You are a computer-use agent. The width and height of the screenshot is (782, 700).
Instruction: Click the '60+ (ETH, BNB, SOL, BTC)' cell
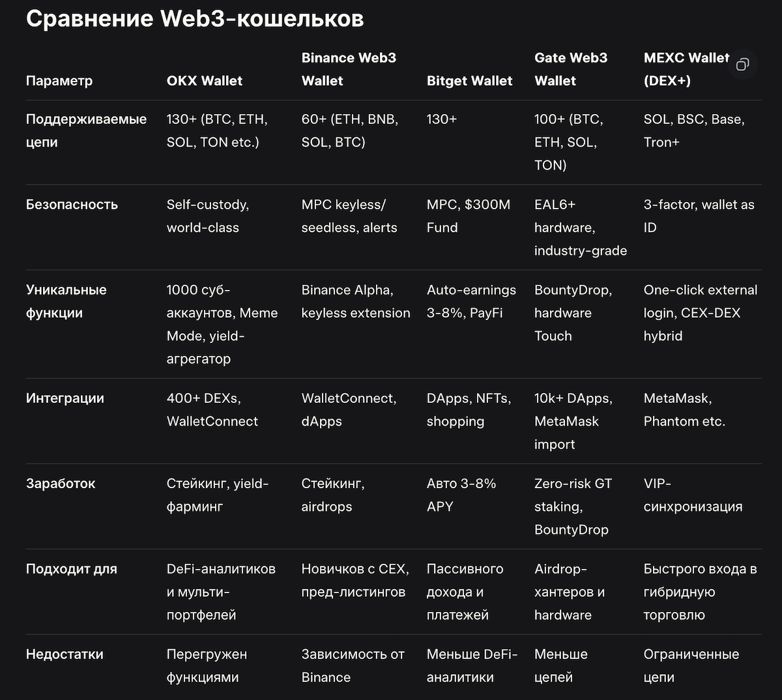click(350, 130)
